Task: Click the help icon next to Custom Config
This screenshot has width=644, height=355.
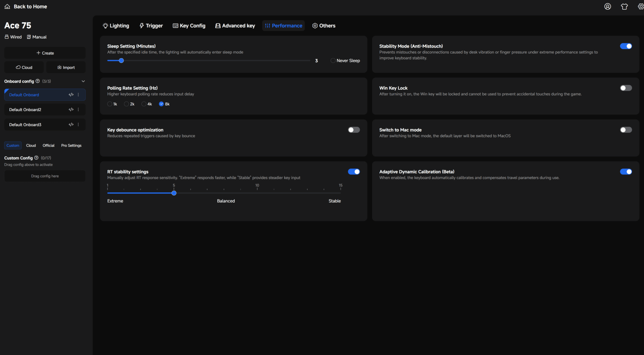Action: 36,158
